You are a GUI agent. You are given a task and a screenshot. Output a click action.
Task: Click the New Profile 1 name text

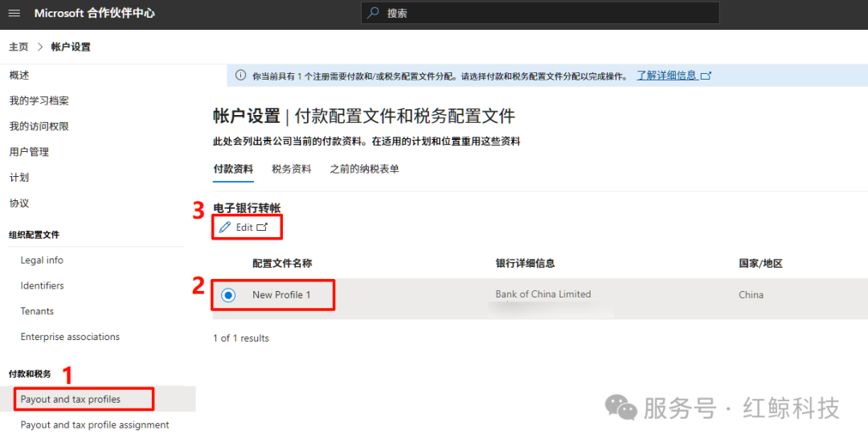coord(281,295)
